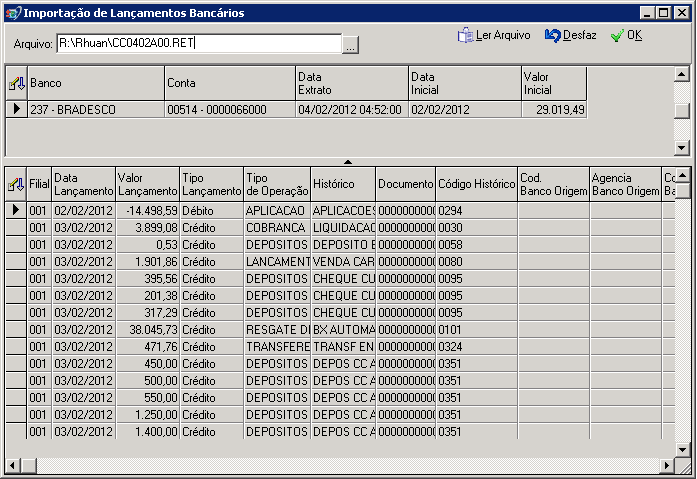Select the initial value 29.019,49
This screenshot has width=697, height=479.
coord(554,109)
